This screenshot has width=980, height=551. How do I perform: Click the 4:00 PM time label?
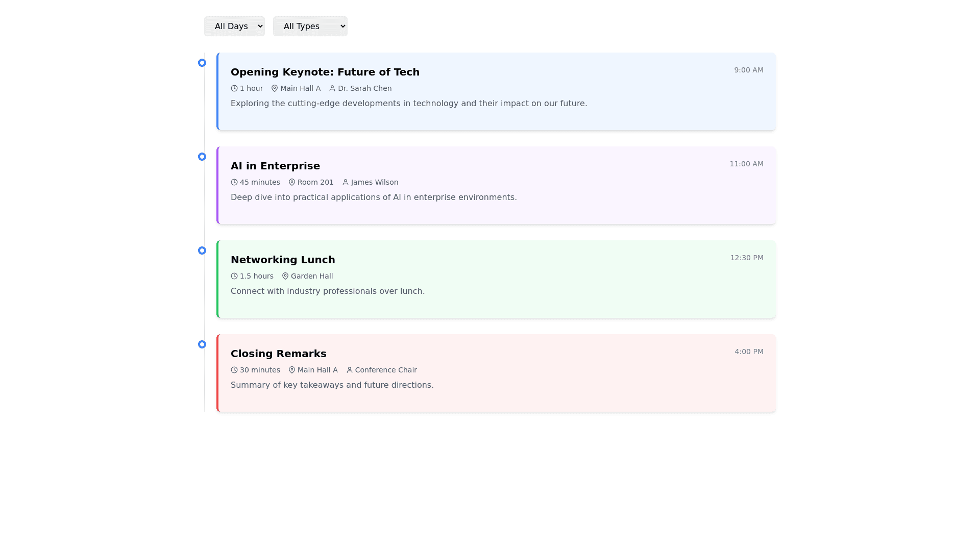point(749,352)
